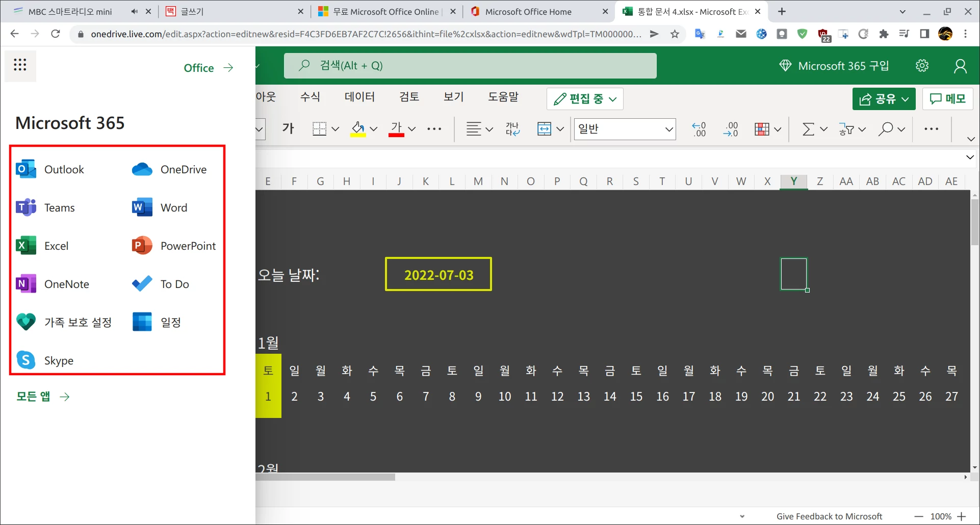The width and height of the screenshot is (980, 525).
Task: Click the wrap text 가나다 icon
Action: point(512,129)
